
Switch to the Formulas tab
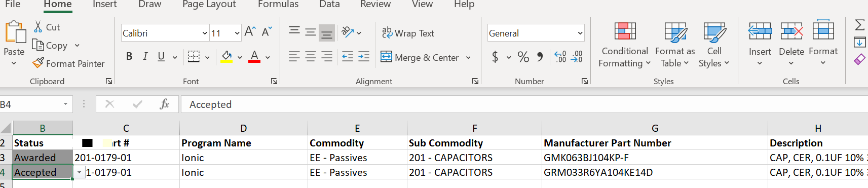pos(278,5)
